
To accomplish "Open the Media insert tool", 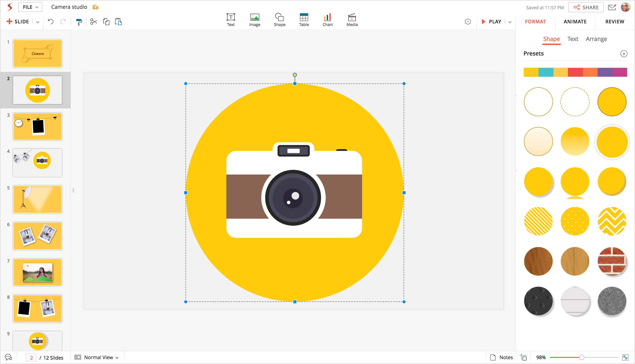I will tap(352, 20).
